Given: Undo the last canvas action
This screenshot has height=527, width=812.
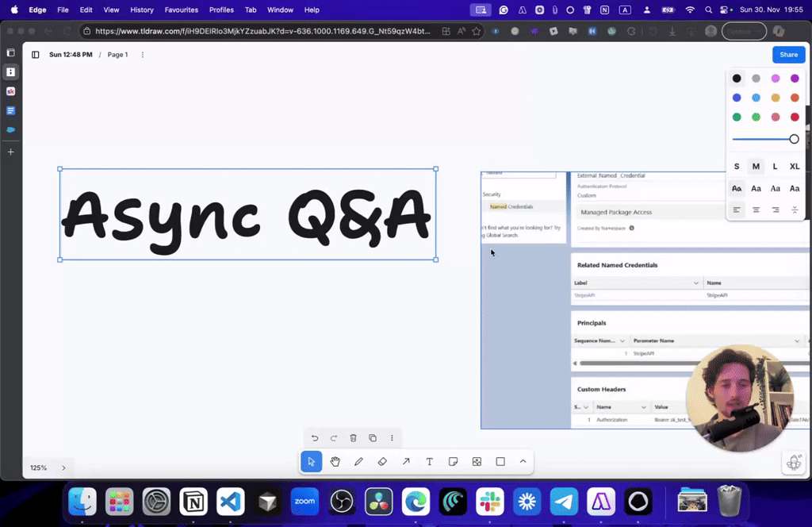Looking at the screenshot, I should (x=314, y=437).
